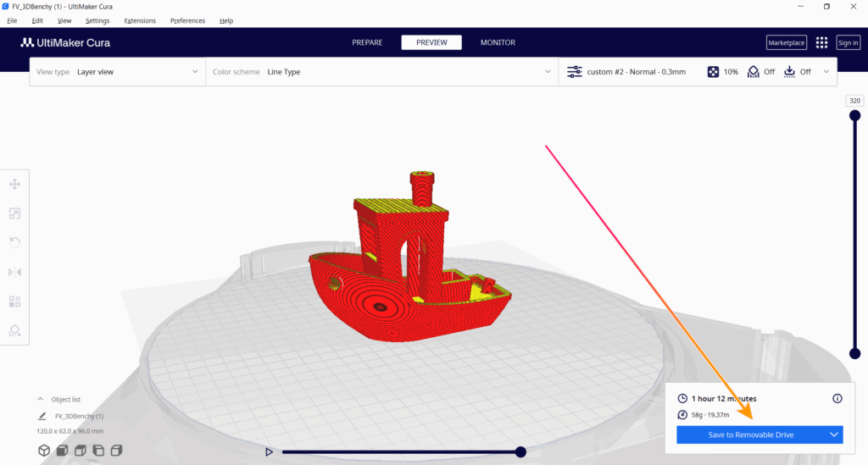Collapse the Object list

pyautogui.click(x=41, y=399)
